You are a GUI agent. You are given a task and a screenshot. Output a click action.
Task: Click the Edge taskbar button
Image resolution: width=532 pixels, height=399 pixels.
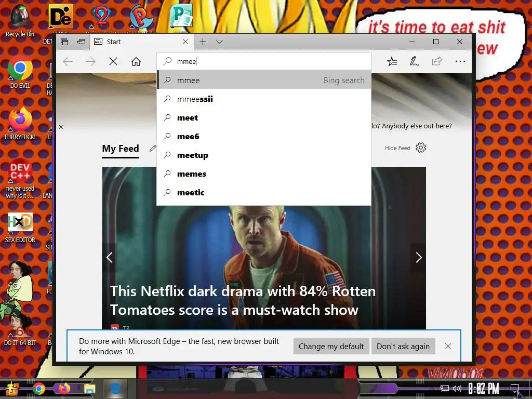(x=115, y=389)
